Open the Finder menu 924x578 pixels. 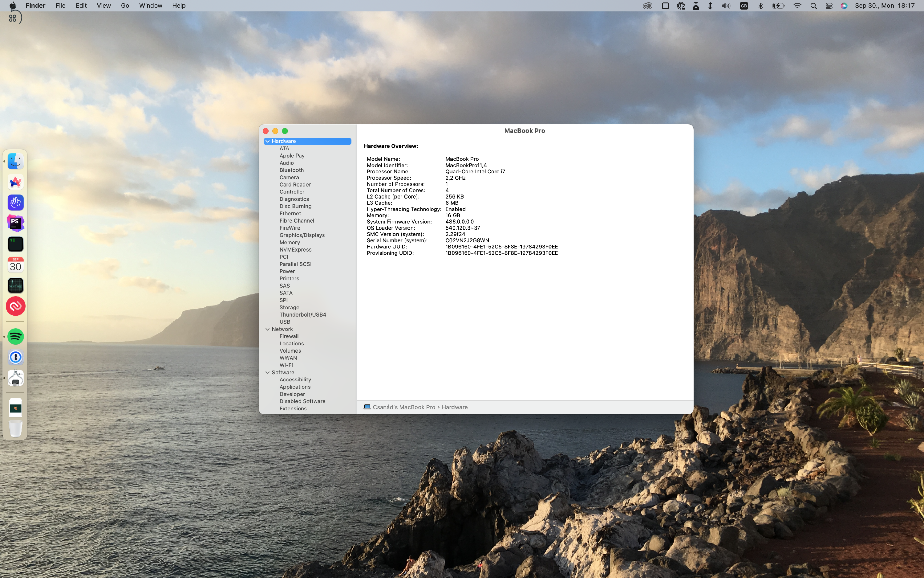[x=35, y=5]
